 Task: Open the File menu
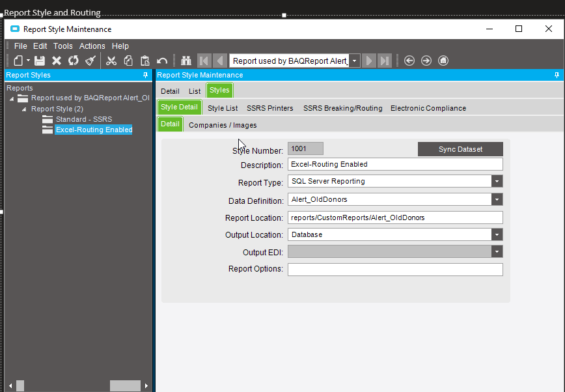tap(21, 46)
